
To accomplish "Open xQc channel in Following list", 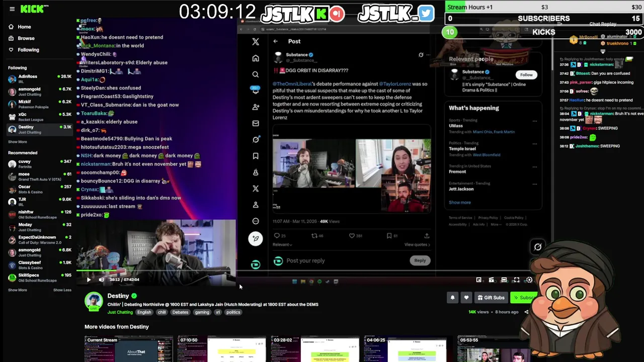I will tap(40, 117).
